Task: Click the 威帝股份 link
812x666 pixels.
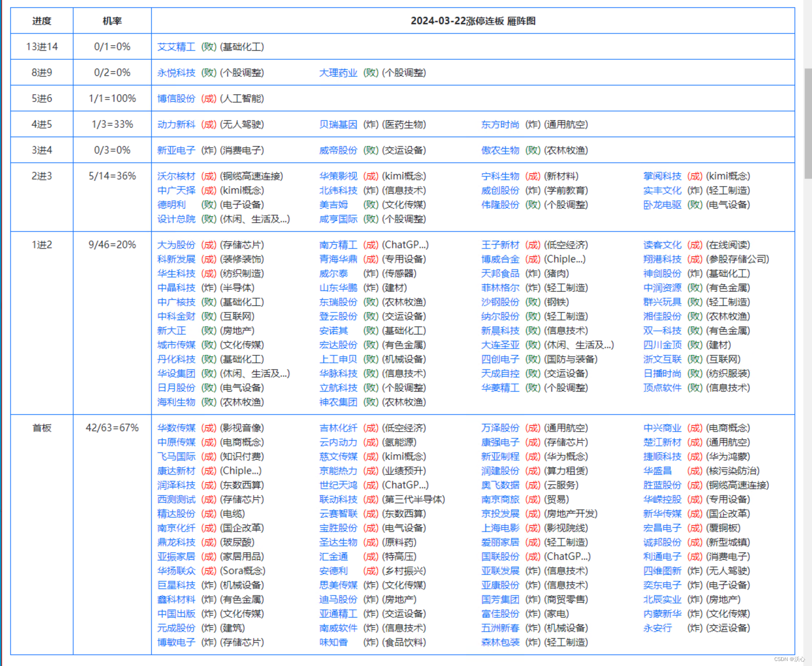Action: point(338,150)
